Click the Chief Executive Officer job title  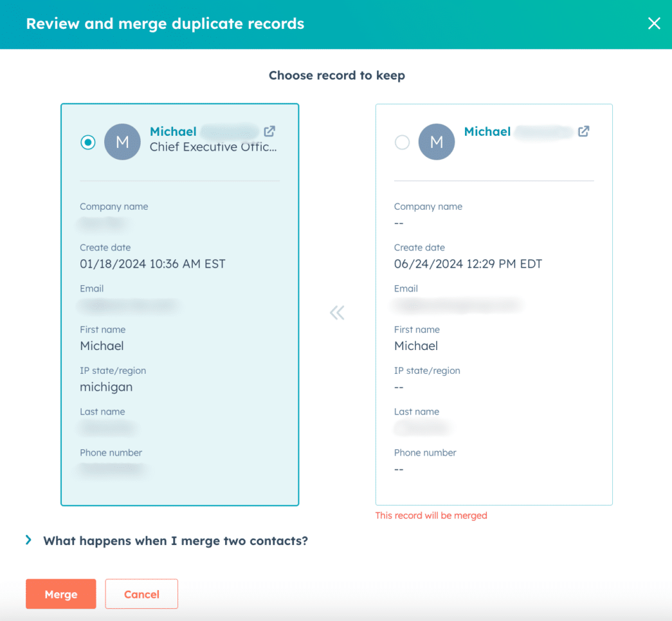(x=213, y=147)
